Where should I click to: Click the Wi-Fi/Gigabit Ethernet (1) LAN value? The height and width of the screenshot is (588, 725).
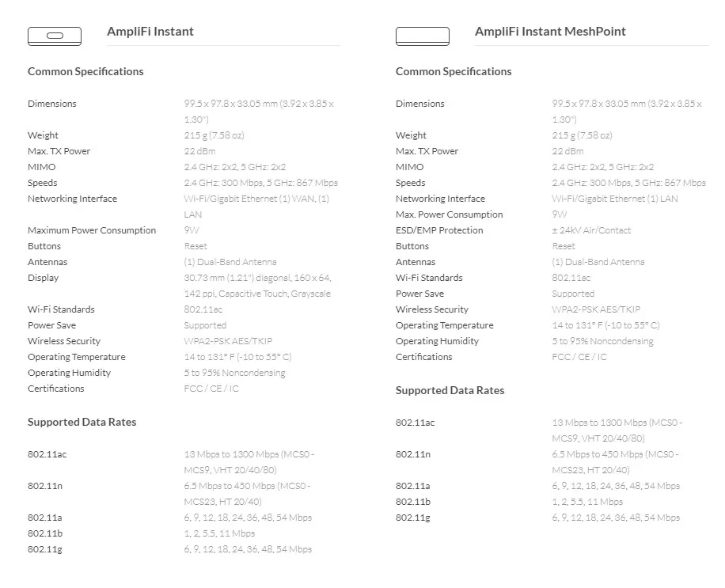point(615,199)
